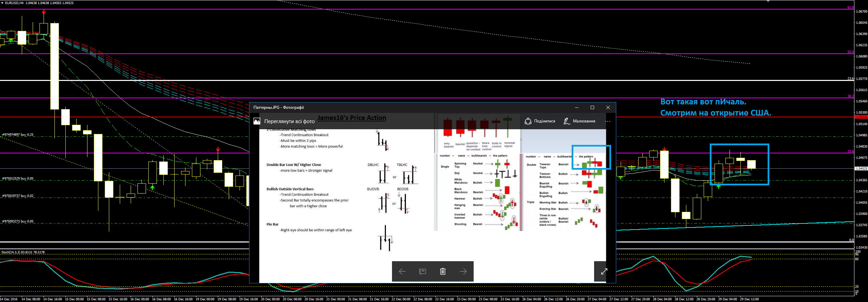Viewport: 868px width, 302px height.
Task: Maximize the Photos window
Action: tap(592, 107)
